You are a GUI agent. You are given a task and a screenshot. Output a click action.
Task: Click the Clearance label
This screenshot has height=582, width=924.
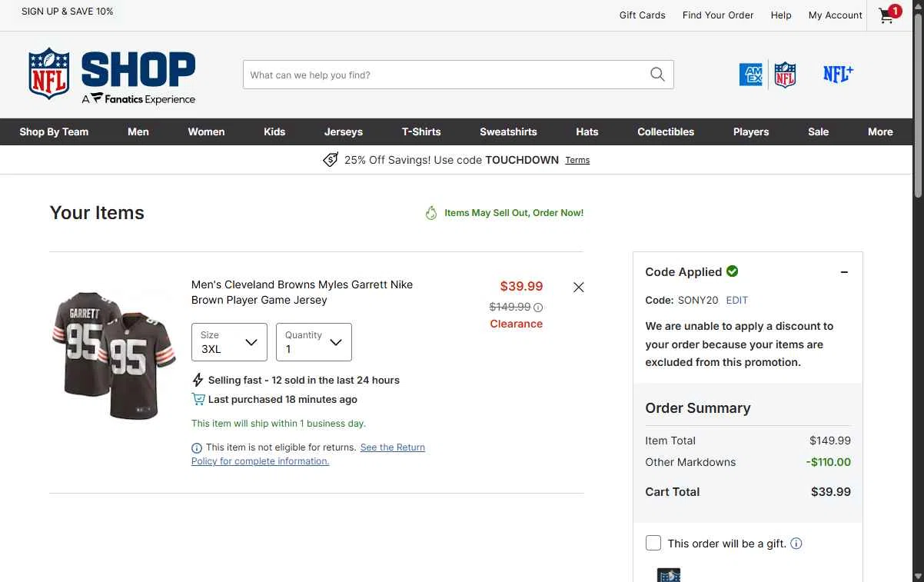[517, 324]
